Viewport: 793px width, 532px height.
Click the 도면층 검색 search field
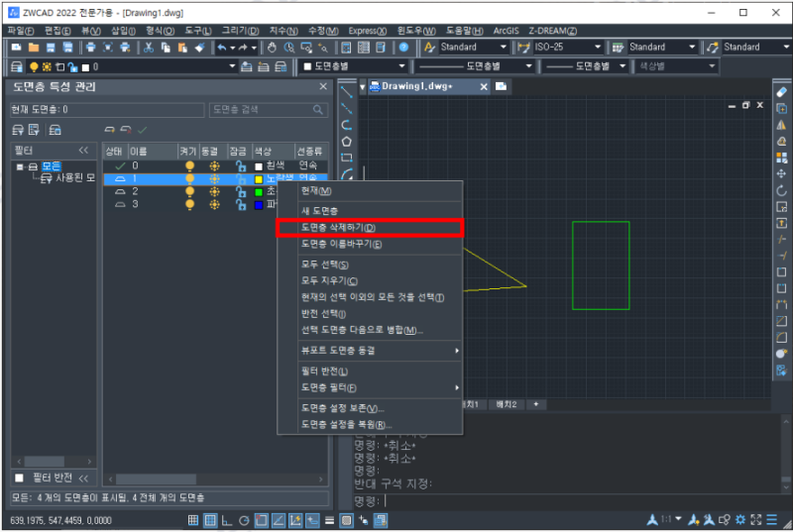click(268, 110)
